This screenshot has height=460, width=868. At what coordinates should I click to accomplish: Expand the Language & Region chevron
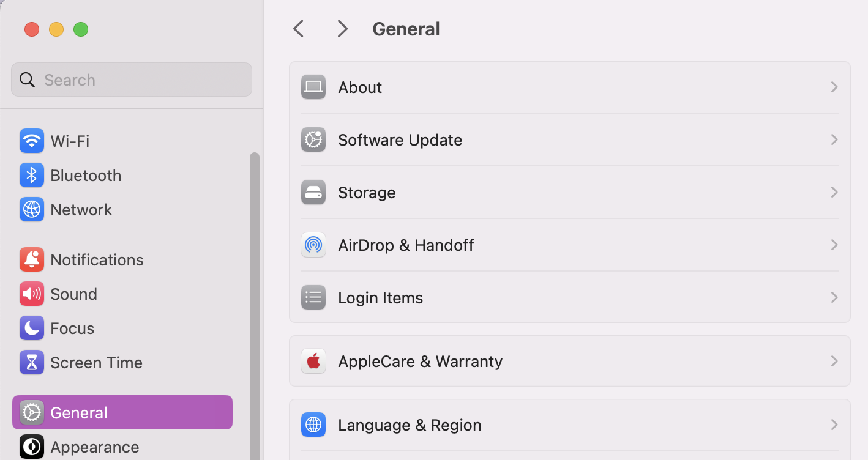point(834,425)
